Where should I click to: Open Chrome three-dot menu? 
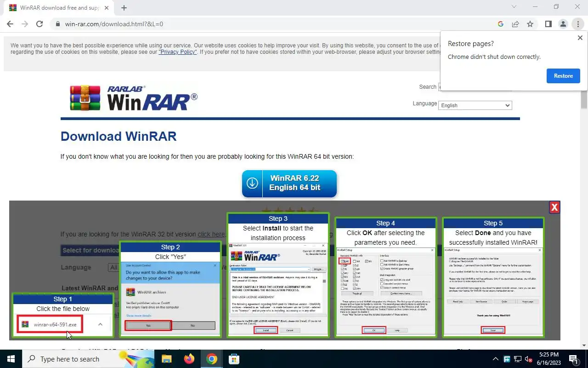point(578,24)
